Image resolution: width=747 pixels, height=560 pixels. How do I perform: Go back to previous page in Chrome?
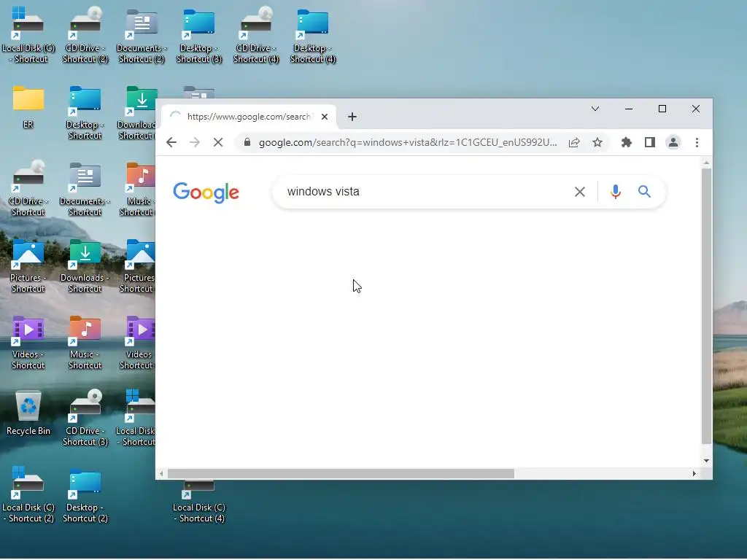(171, 142)
